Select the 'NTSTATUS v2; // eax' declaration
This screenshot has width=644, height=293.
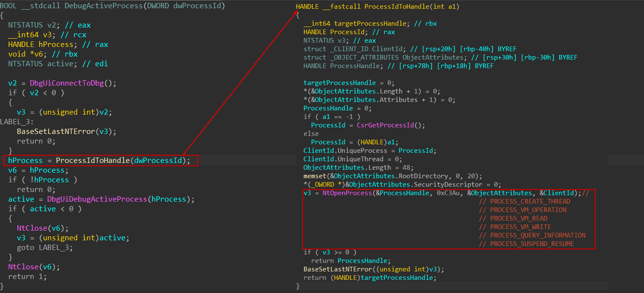49,25
